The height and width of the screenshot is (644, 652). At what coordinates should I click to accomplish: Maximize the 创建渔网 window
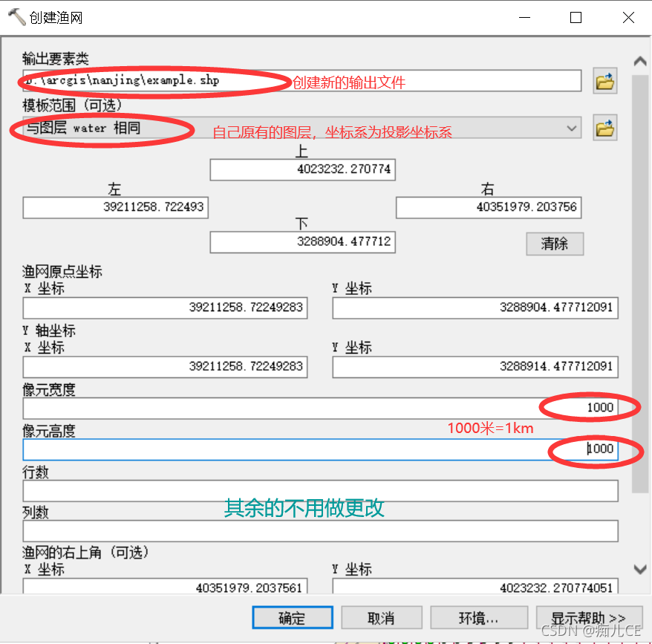(576, 18)
